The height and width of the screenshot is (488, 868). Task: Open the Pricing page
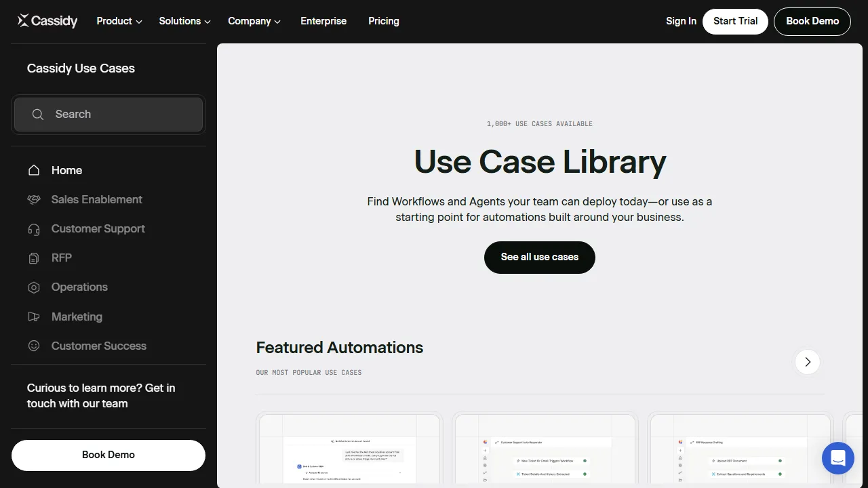click(x=384, y=21)
